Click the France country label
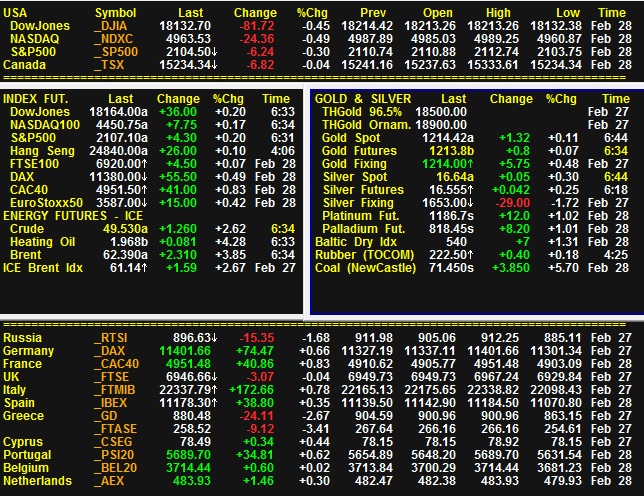644x496 pixels. [23, 364]
